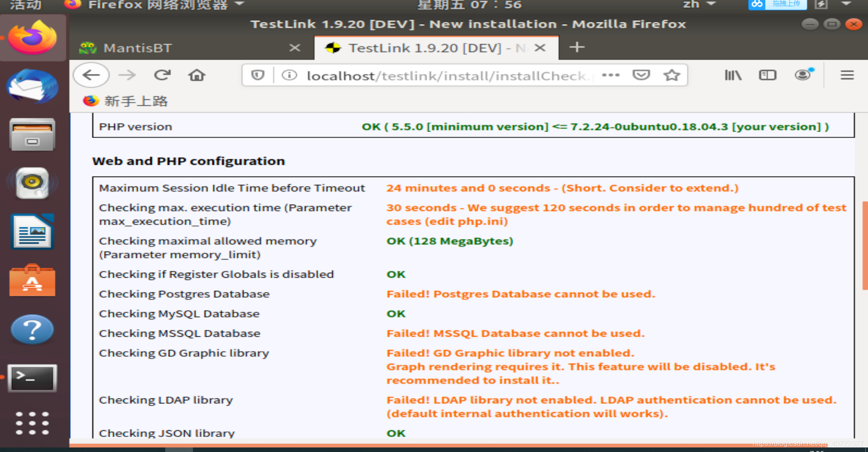Viewport: 868px width, 452px height.
Task: Launch Firefox from the dock
Action: pyautogui.click(x=32, y=38)
